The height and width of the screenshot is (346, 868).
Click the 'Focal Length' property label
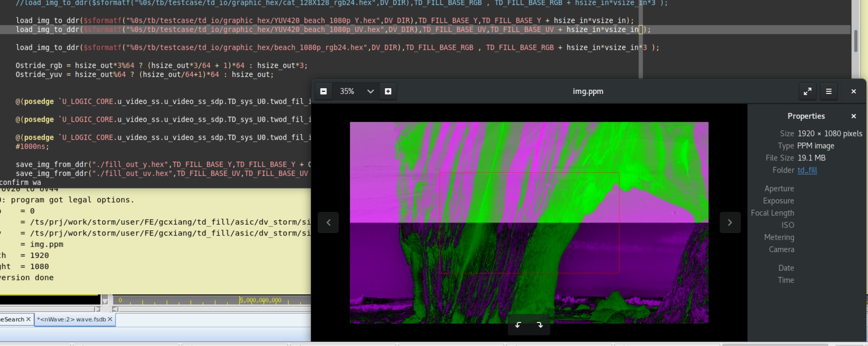(x=772, y=213)
